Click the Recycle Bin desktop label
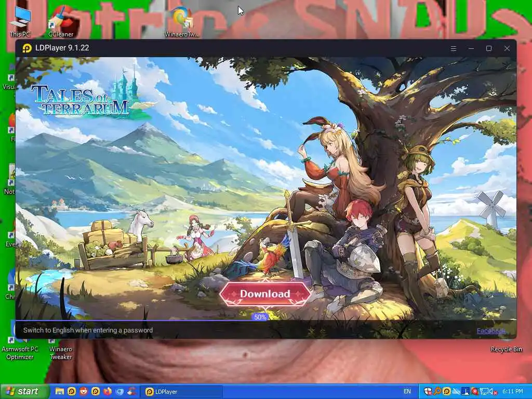This screenshot has width=532, height=399. pyautogui.click(x=506, y=349)
